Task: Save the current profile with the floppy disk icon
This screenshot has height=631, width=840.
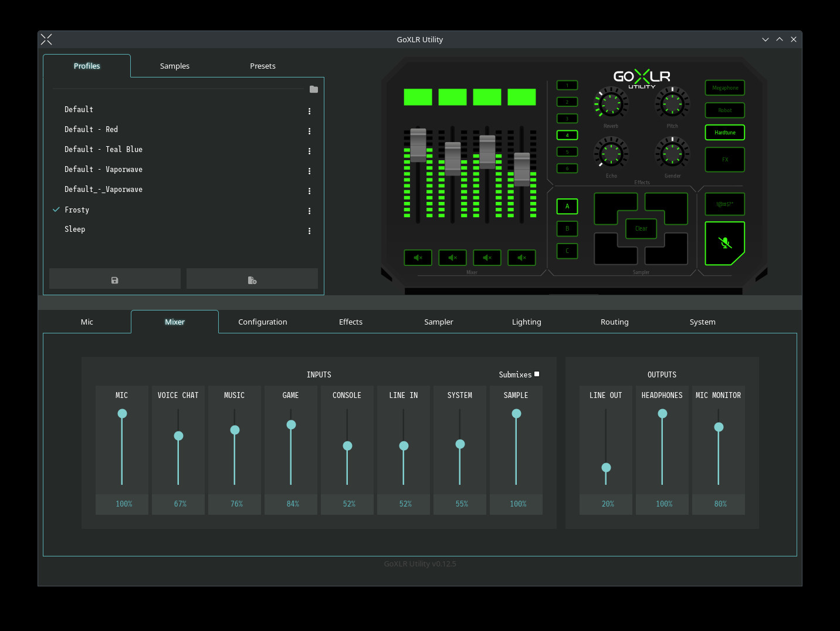Action: pos(115,280)
